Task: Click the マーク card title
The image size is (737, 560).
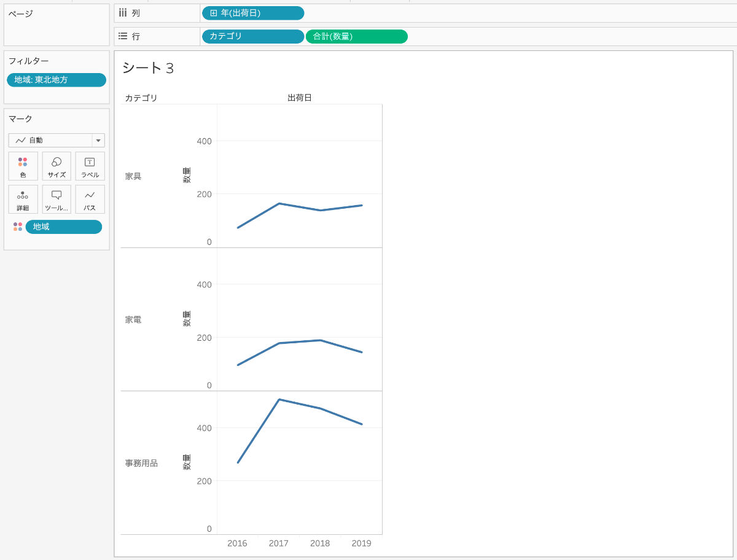Action: coord(20,119)
